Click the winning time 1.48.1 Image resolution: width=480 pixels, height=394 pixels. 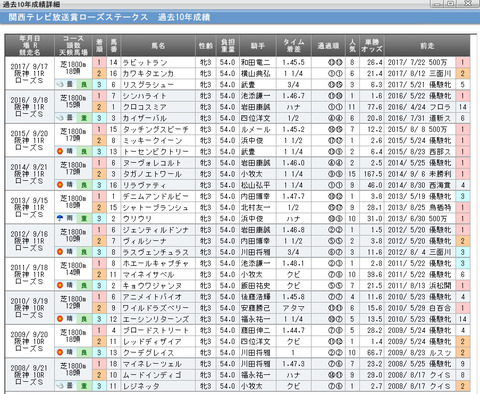pos(293,263)
